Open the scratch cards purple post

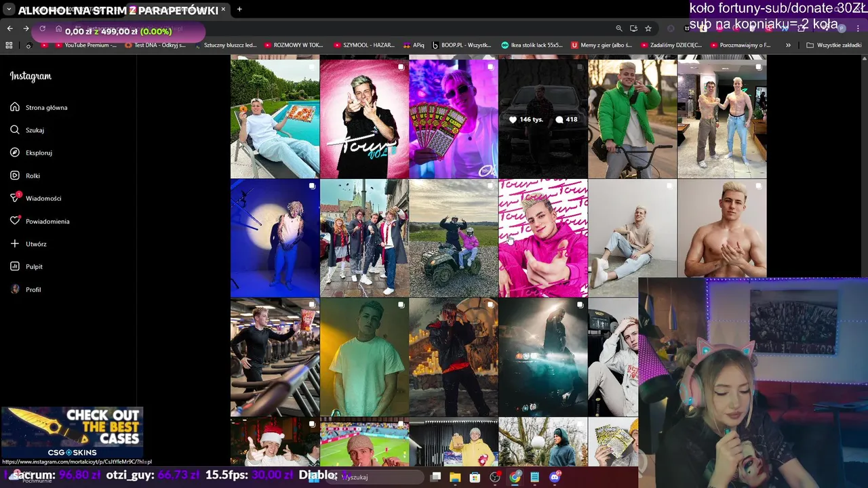[454, 119]
